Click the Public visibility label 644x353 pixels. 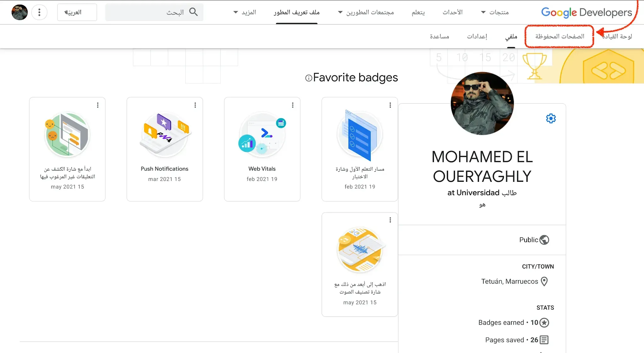point(529,240)
